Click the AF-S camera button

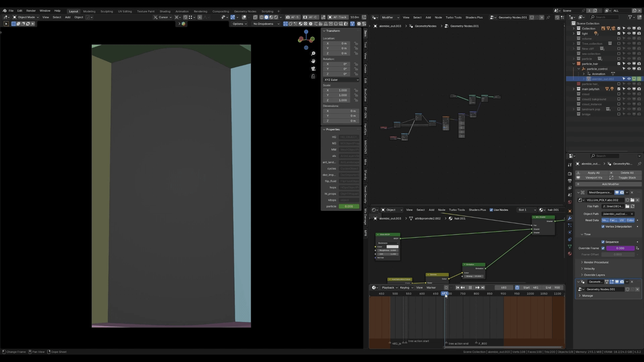point(292,17)
